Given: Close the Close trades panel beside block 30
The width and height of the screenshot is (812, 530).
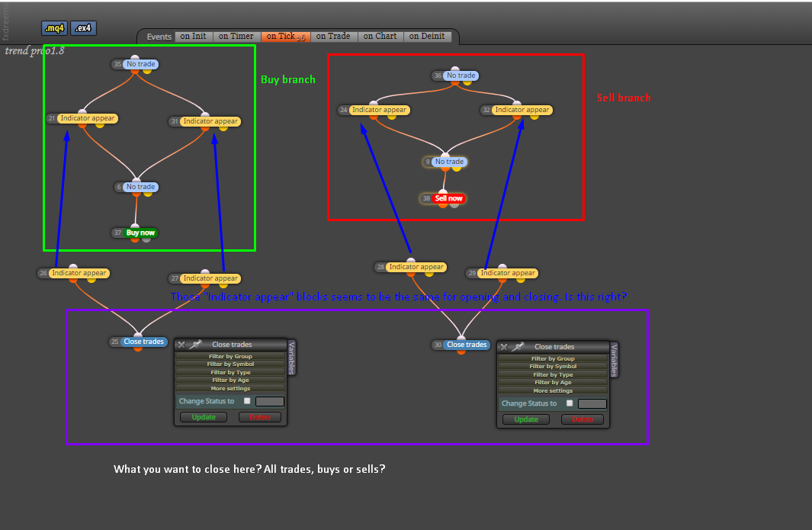Looking at the screenshot, I should (x=504, y=347).
